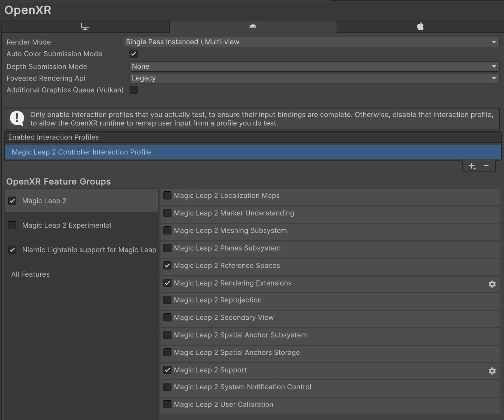This screenshot has height=420, width=504.
Task: Open the Foveated Rendering Api dropdown
Action: click(314, 78)
